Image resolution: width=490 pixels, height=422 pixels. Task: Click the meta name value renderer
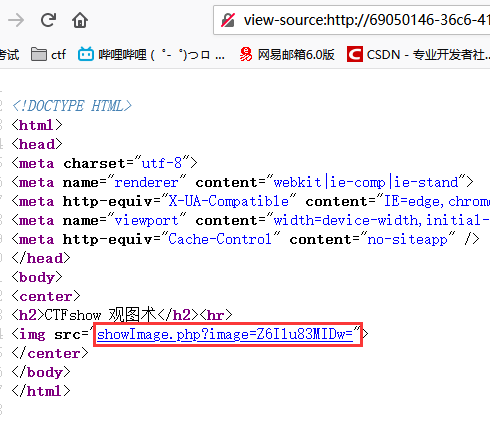[x=146, y=182]
